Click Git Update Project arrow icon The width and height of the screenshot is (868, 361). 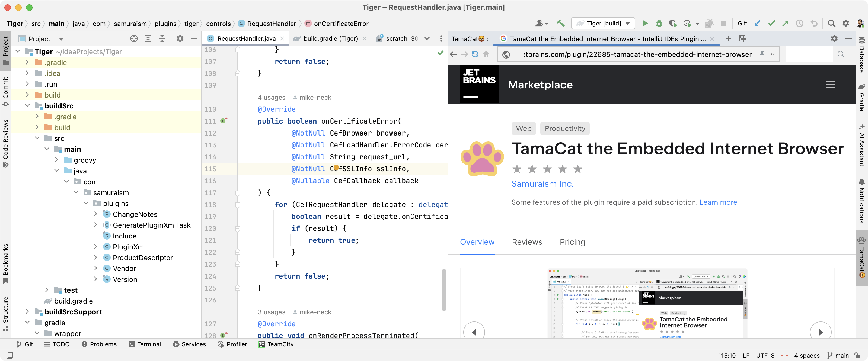[757, 23]
